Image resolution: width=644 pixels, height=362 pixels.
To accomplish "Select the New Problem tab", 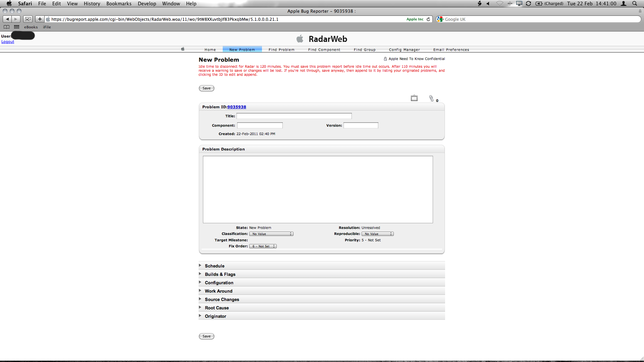I will (242, 50).
